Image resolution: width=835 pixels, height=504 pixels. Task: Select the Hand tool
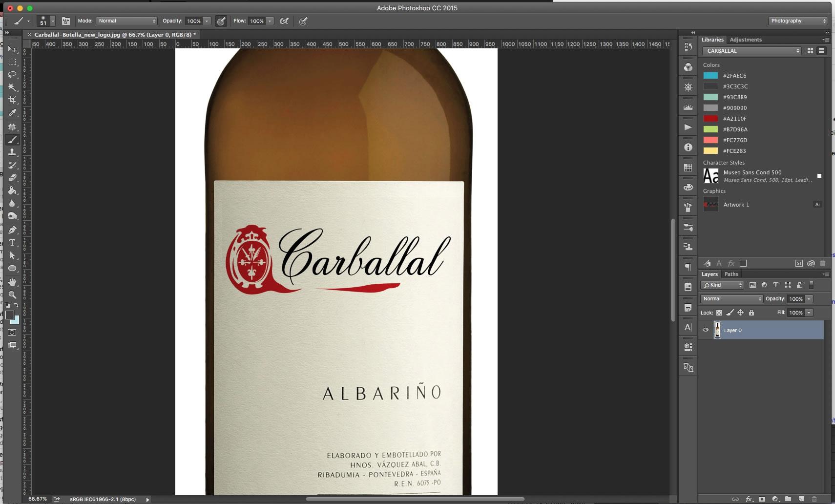(12, 282)
